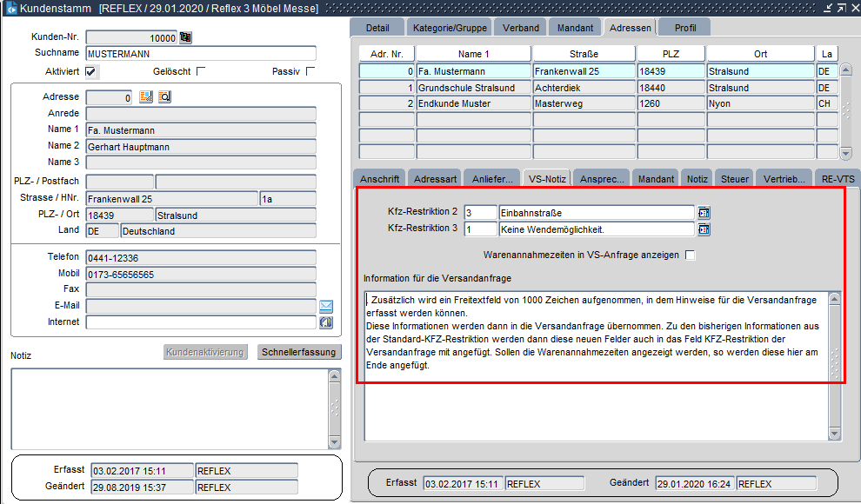The width and height of the screenshot is (861, 504).
Task: Open the Internet globe icon
Action: [326, 322]
